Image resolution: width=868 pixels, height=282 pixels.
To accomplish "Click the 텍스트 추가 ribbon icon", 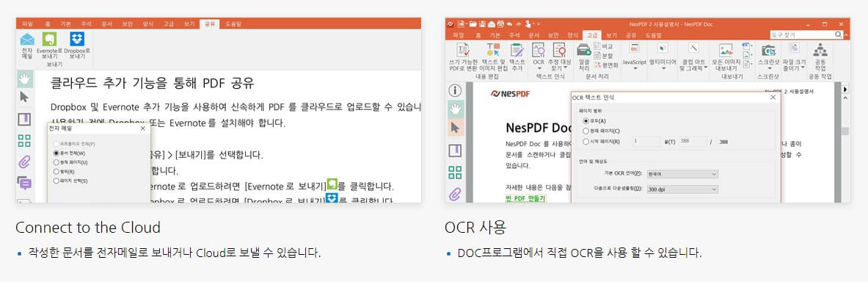I will (517, 50).
